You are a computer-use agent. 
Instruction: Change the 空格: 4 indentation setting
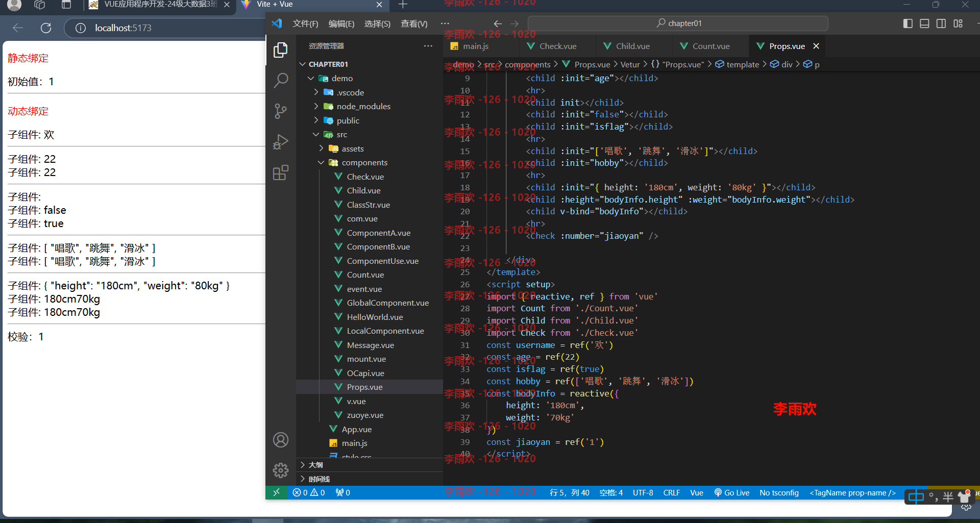point(611,492)
